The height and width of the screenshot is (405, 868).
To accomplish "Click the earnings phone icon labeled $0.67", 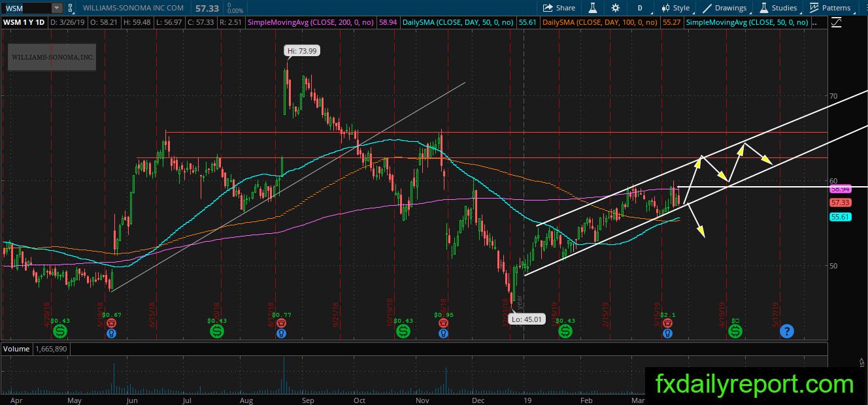I will point(111,323).
